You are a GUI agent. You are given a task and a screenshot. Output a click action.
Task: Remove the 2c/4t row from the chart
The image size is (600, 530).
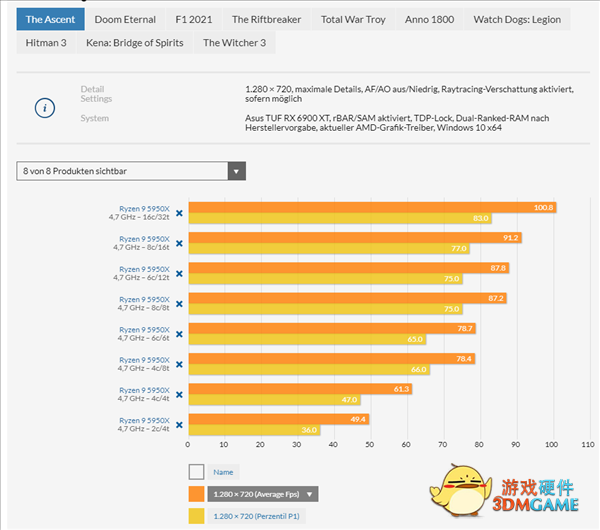[179, 424]
